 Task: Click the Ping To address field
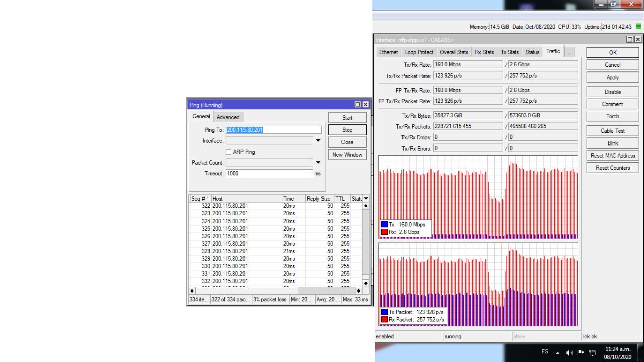[x=273, y=130]
